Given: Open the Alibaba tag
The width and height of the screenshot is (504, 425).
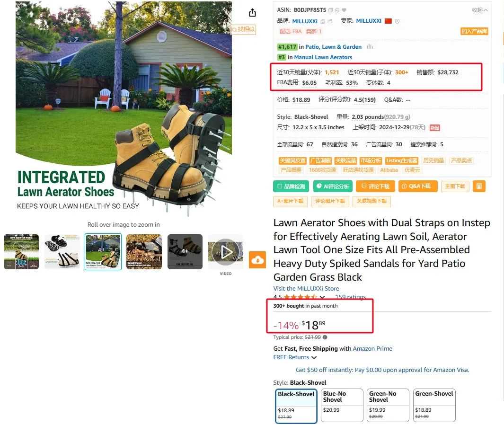Looking at the screenshot, I should coord(389,170).
